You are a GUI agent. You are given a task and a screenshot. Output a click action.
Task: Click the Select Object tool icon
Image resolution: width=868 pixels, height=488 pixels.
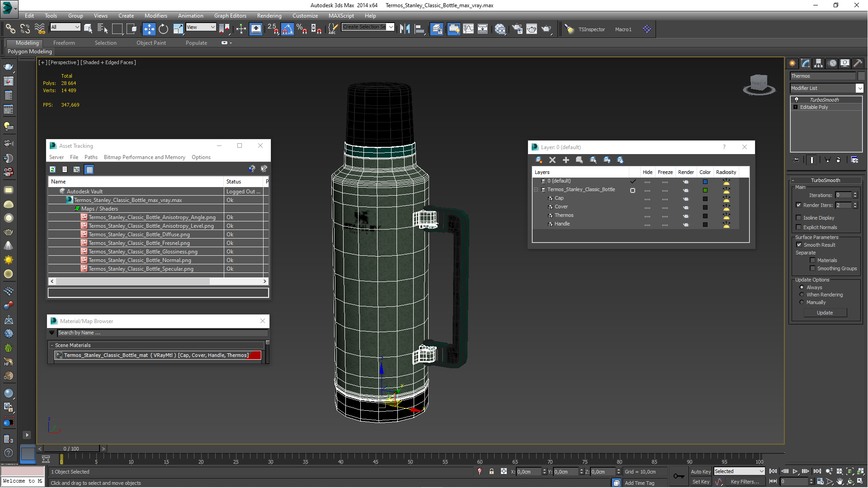(87, 28)
